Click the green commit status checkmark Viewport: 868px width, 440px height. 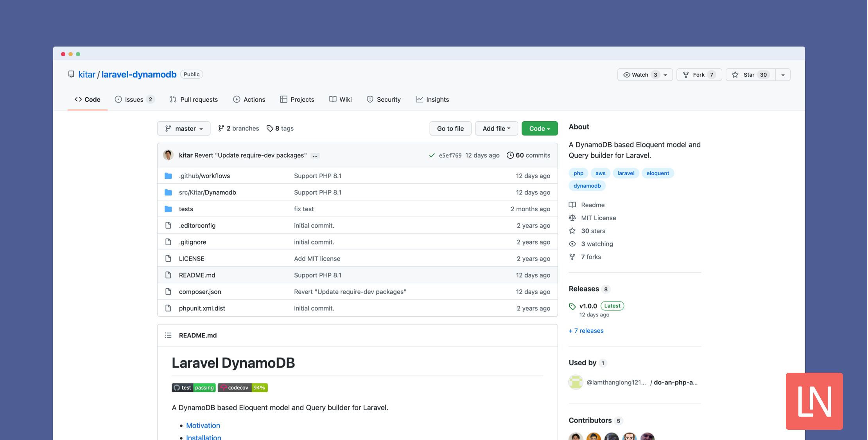tap(432, 155)
